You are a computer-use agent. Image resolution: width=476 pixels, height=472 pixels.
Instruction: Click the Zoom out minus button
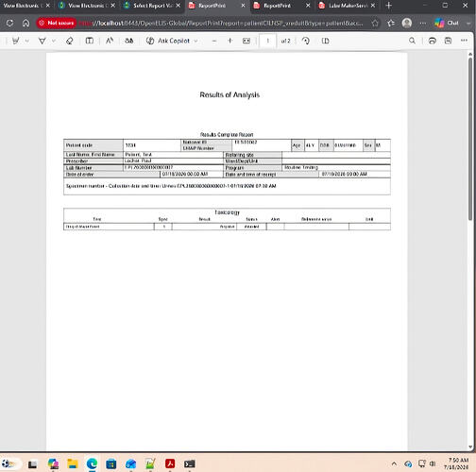coord(214,41)
